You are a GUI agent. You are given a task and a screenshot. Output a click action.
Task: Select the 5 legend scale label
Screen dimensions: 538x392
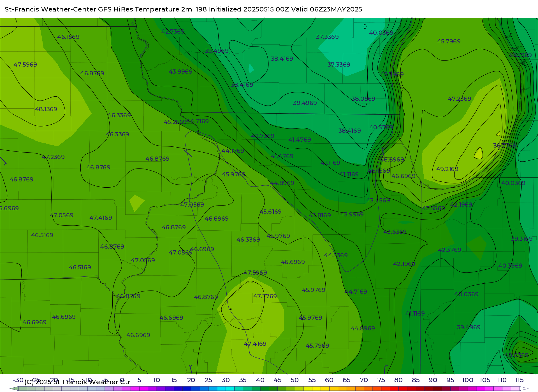tap(139, 380)
